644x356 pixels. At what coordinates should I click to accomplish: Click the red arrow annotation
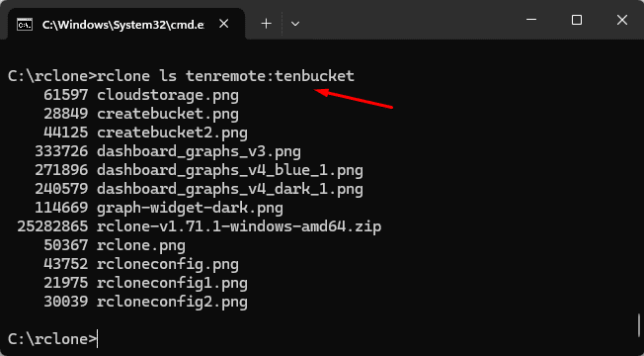point(354,99)
